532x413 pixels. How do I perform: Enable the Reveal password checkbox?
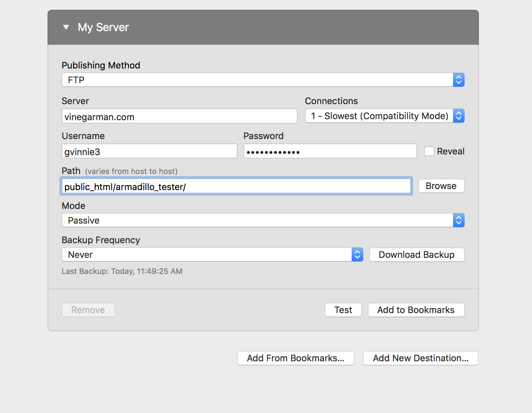point(429,151)
